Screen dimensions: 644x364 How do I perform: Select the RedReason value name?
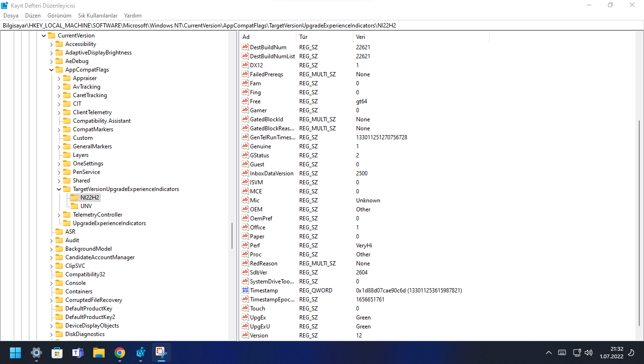pos(264,264)
